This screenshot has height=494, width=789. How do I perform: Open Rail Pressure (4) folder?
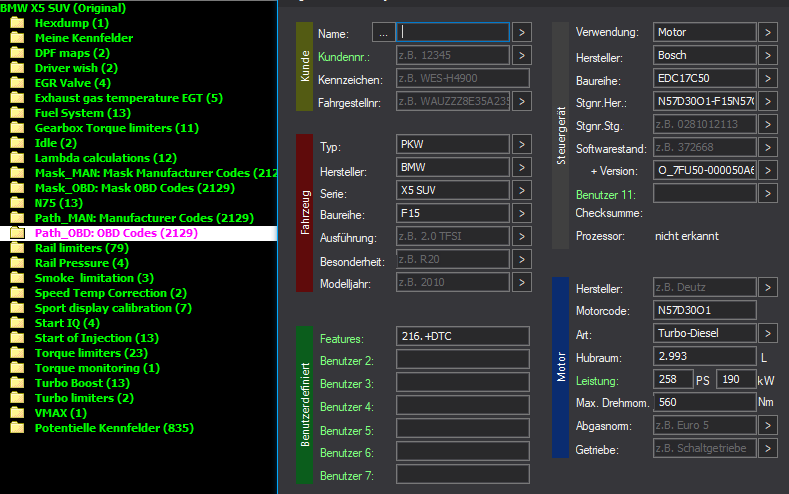82,263
